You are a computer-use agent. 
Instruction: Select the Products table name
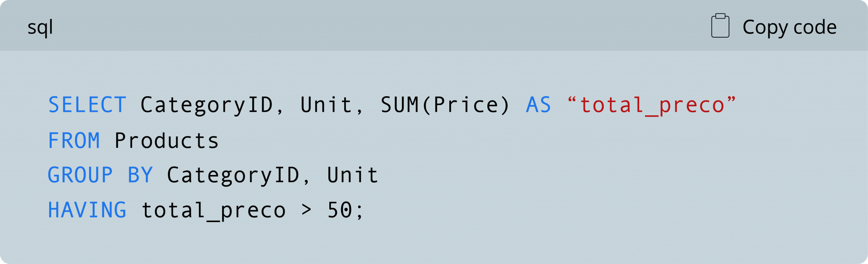click(167, 140)
